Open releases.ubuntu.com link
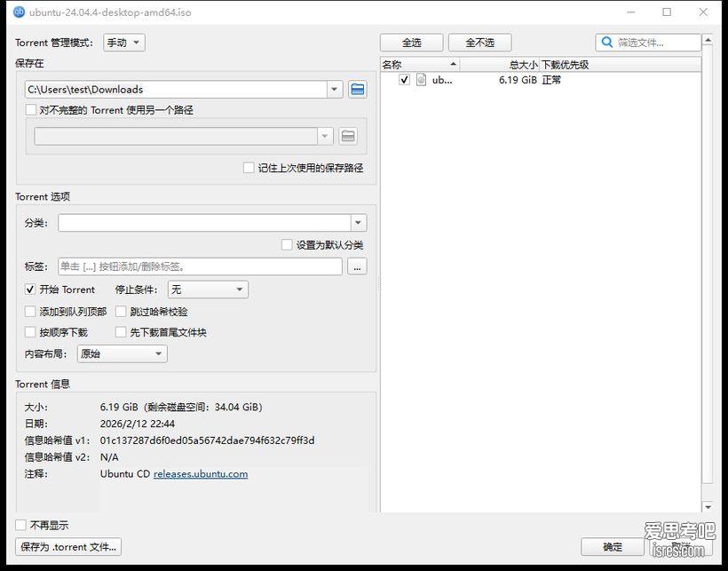The width and height of the screenshot is (728, 571). click(201, 474)
